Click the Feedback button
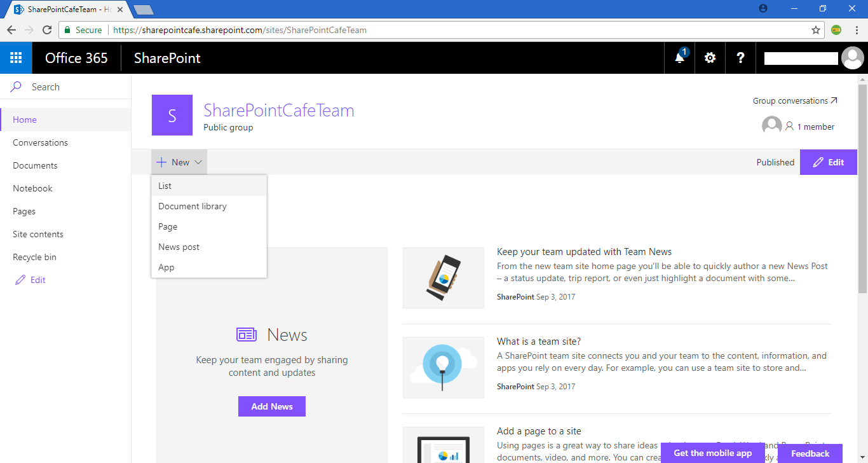 810,453
